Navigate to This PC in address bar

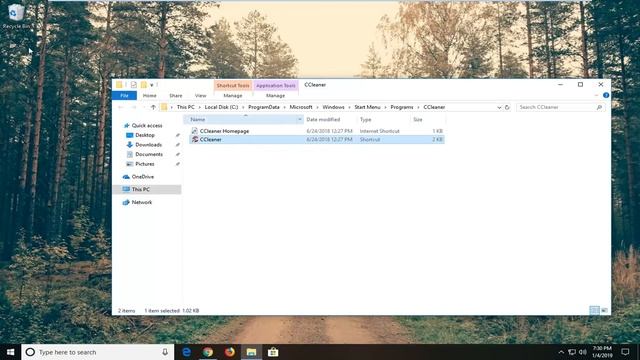(x=185, y=107)
